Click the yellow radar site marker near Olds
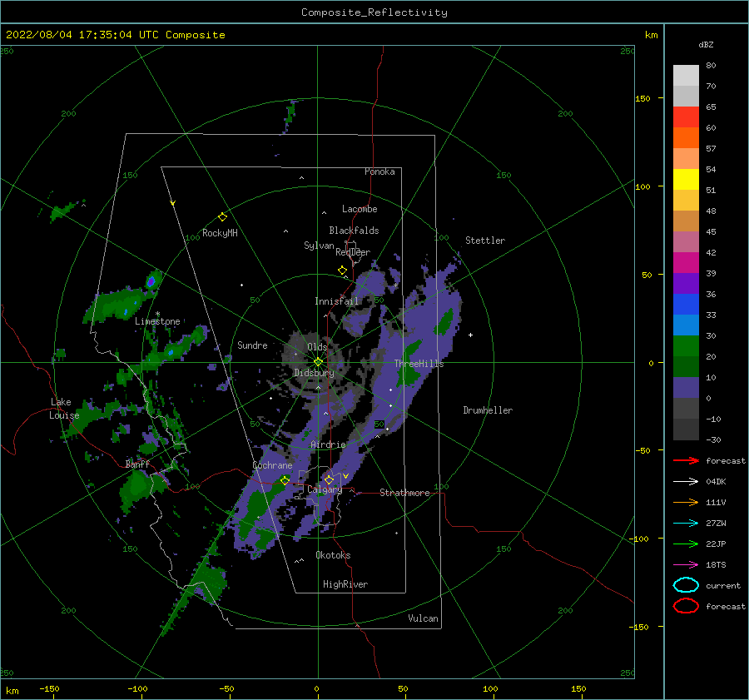Image resolution: width=749 pixels, height=700 pixels. coord(318,362)
